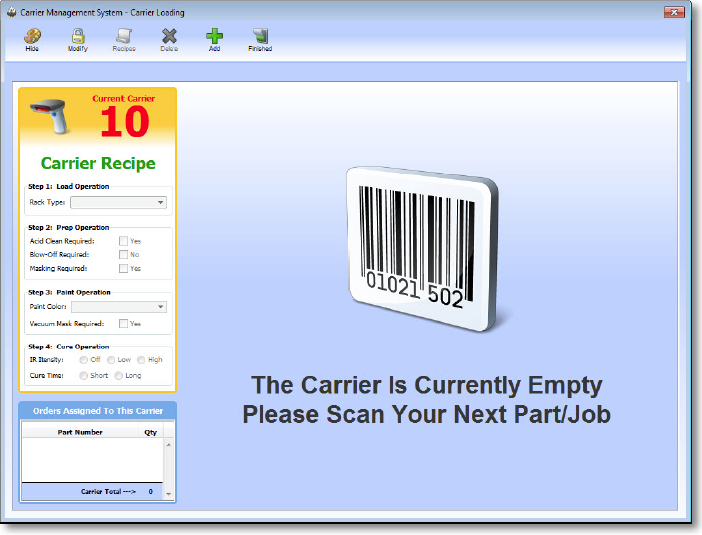Open the Recipes toolbar icon

click(124, 36)
